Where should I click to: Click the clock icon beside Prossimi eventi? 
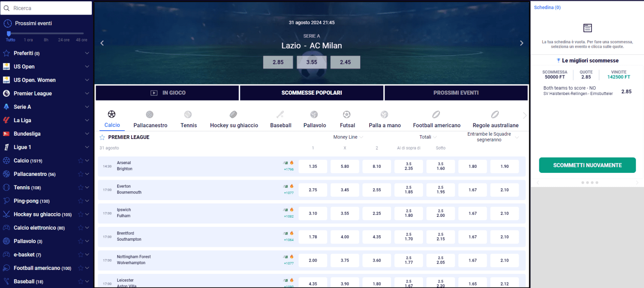click(x=8, y=23)
